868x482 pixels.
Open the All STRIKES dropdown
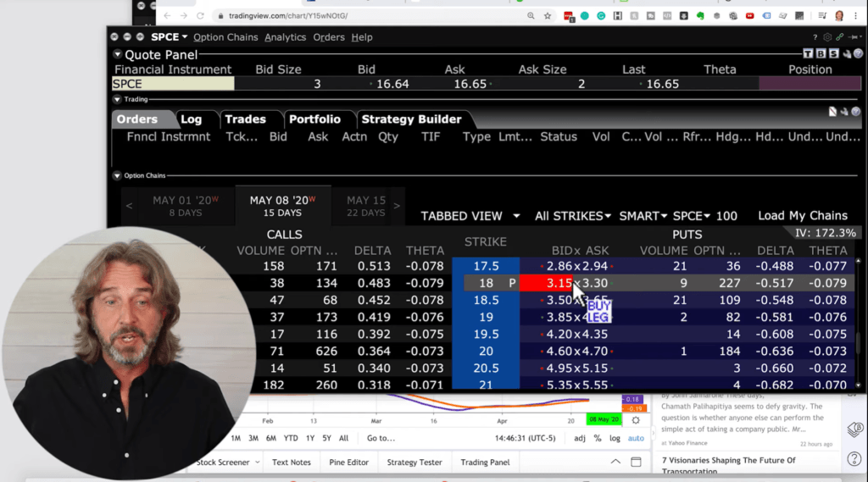(x=572, y=216)
